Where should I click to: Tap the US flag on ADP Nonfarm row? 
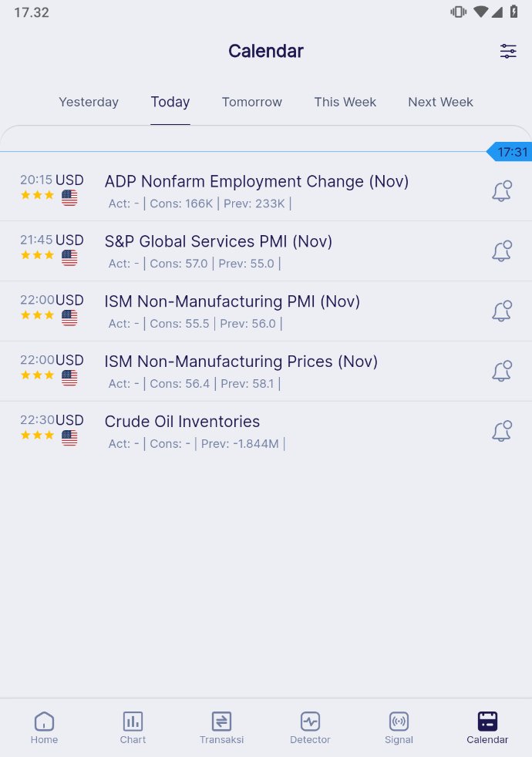(69, 198)
